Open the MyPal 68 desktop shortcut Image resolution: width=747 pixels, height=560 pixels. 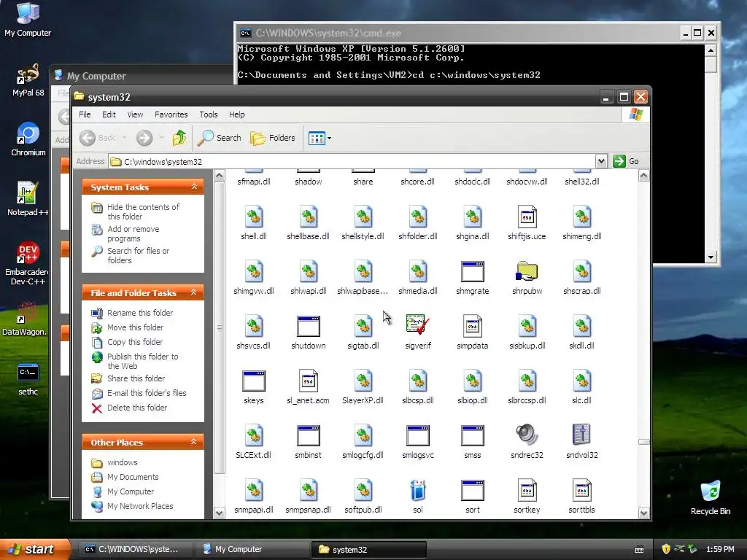(28, 80)
